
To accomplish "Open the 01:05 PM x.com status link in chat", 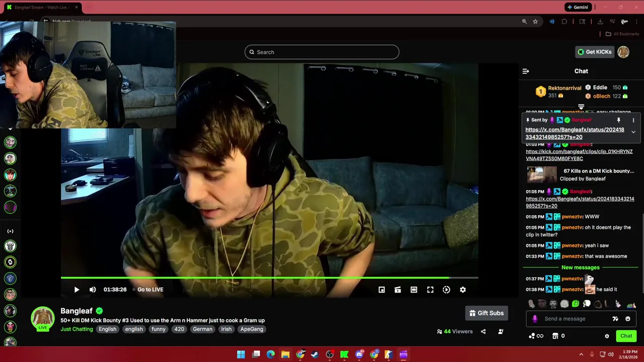I will (x=580, y=202).
